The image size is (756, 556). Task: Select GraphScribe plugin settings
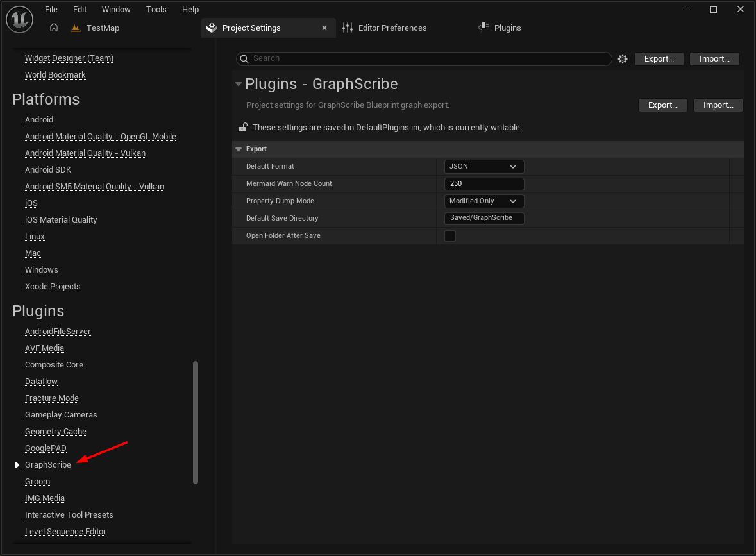[x=47, y=465]
